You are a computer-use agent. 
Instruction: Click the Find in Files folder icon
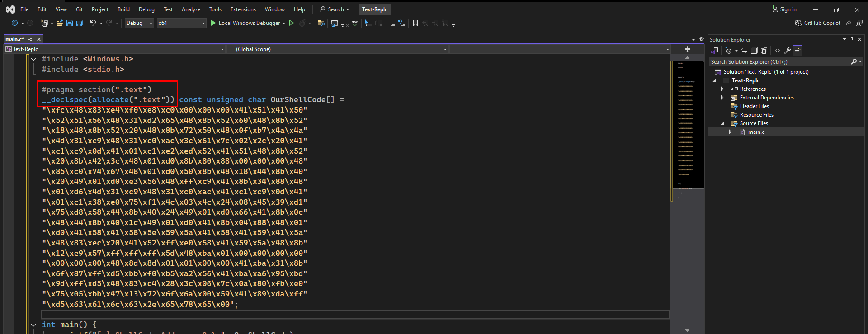point(321,23)
